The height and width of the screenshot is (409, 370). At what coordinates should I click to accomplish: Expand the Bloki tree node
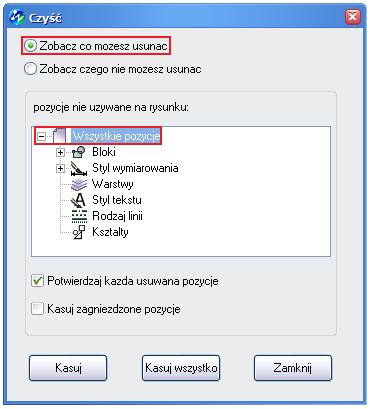[60, 152]
